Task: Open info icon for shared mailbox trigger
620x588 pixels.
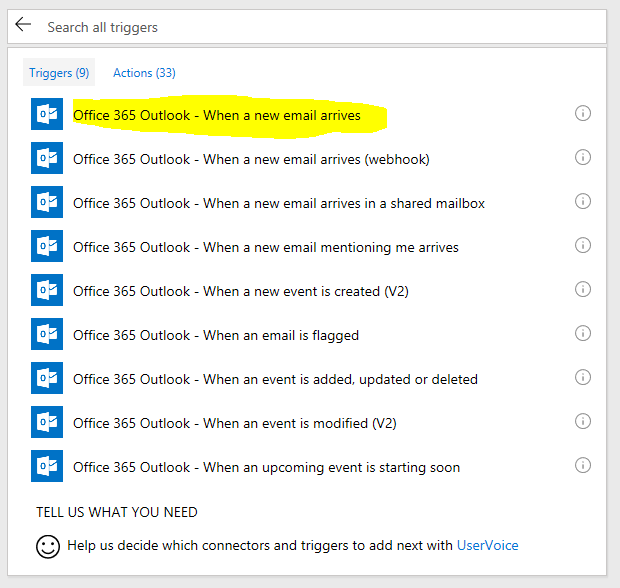Action: [x=582, y=201]
